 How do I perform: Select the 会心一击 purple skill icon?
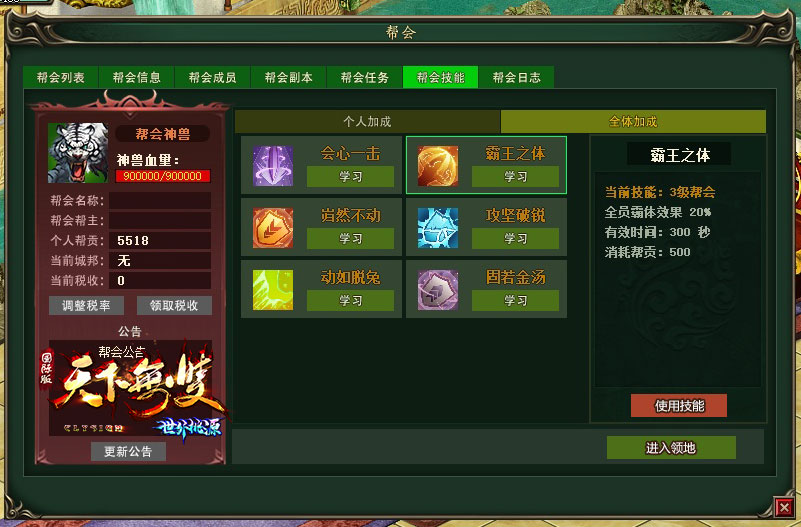(x=273, y=166)
